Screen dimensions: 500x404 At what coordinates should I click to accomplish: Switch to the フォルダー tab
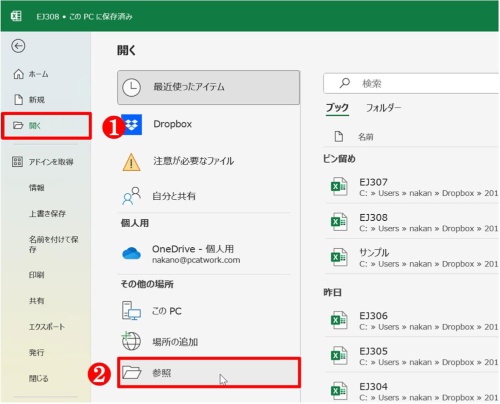click(x=383, y=108)
